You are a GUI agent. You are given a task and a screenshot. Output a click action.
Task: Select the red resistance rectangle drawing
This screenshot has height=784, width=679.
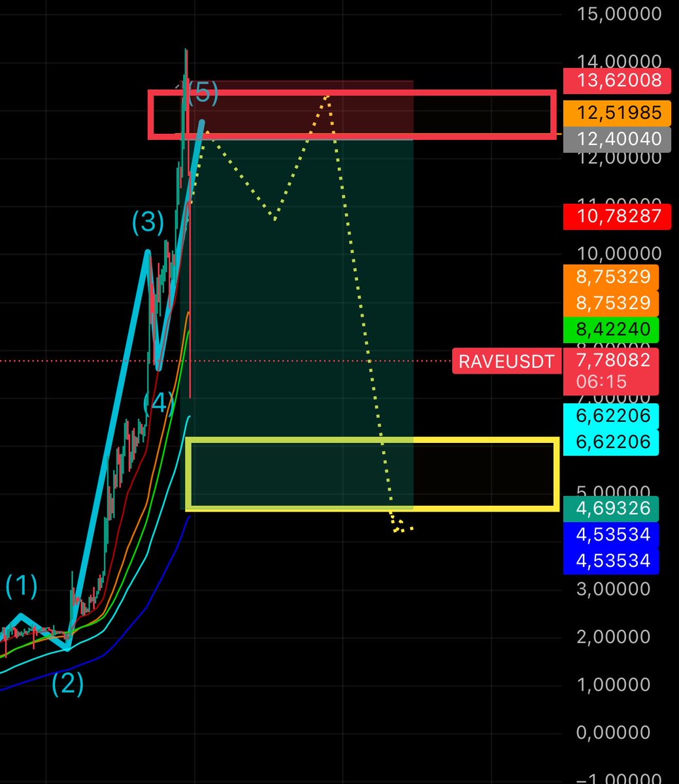tap(353, 114)
